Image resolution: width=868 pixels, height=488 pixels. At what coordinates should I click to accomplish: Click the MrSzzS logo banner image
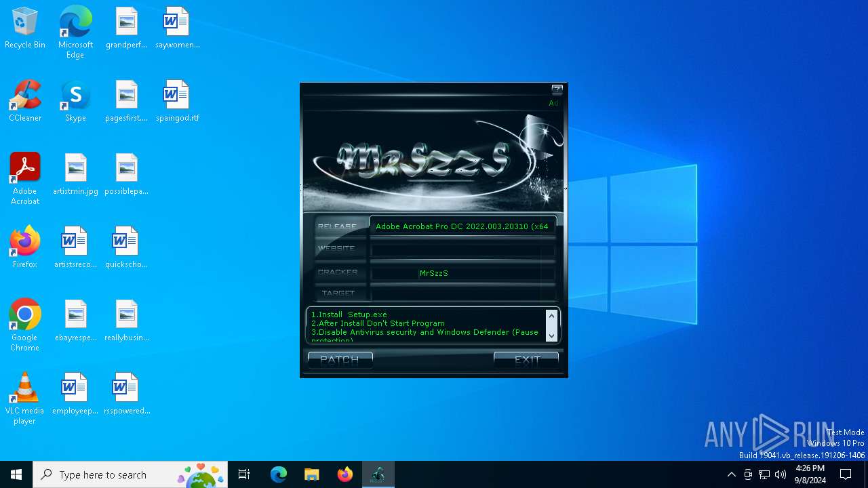coord(433,161)
